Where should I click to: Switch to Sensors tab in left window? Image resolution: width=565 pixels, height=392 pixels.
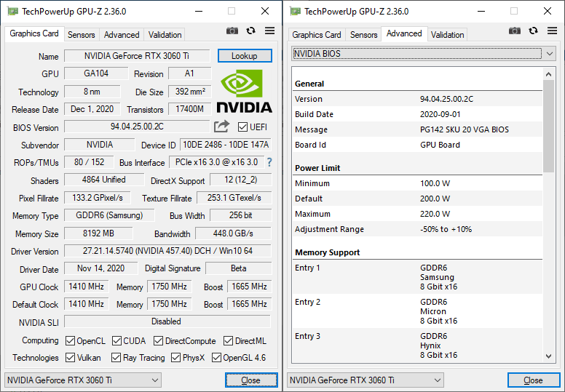[81, 35]
